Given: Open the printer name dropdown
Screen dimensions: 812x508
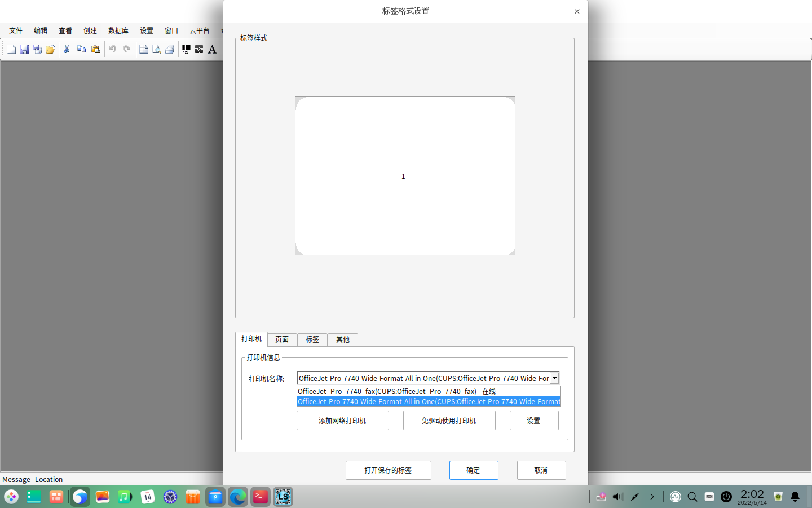Looking at the screenshot, I should 554,378.
